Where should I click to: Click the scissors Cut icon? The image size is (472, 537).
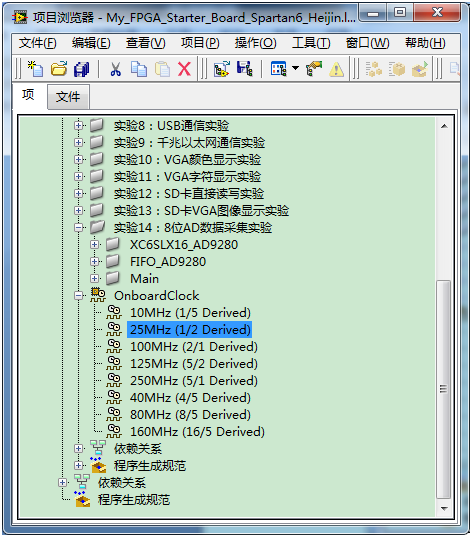click(115, 69)
